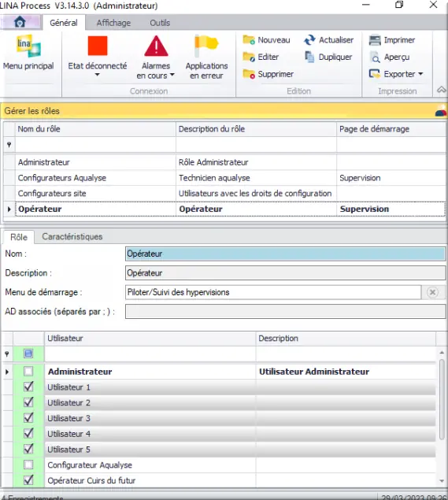This screenshot has width=448, height=500.
Task: Switch to the Général ribbon tab
Action: click(64, 23)
